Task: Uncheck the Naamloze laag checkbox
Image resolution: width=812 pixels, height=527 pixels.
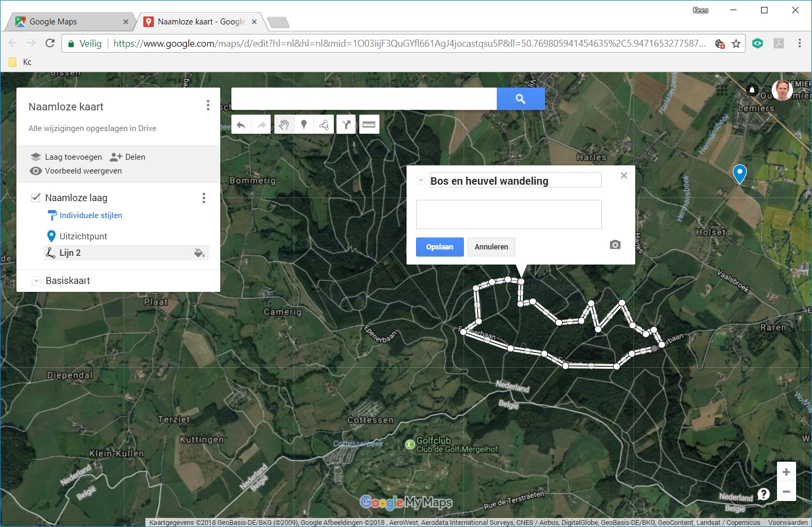Action: [36, 197]
